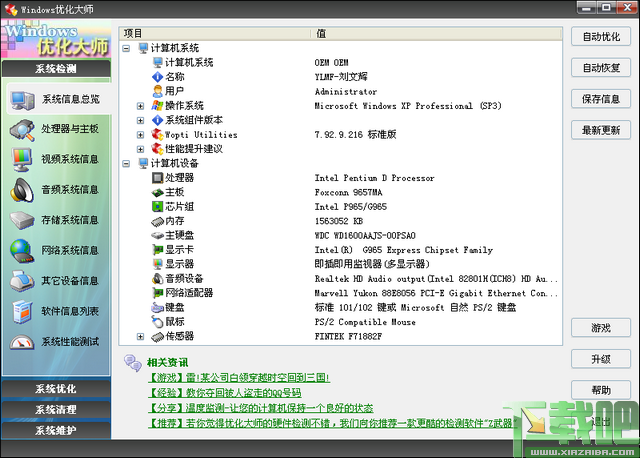640x458 pixels.
Task: Click the 显示器 monitor icon
Action: tap(158, 264)
